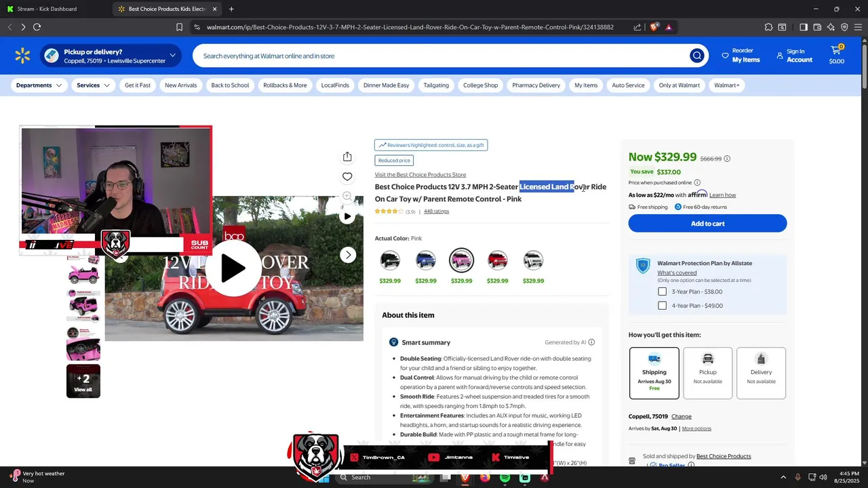Click info icon next to strikethrough price
This screenshot has width=868, height=488.
727,159
